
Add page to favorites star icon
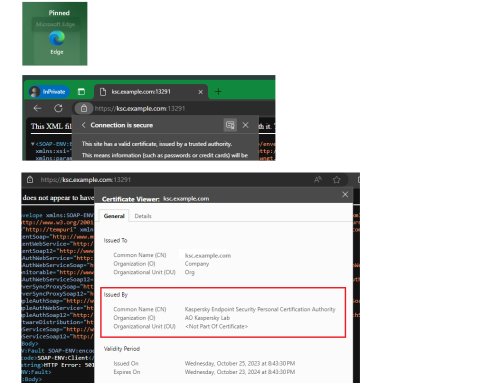tap(336, 180)
